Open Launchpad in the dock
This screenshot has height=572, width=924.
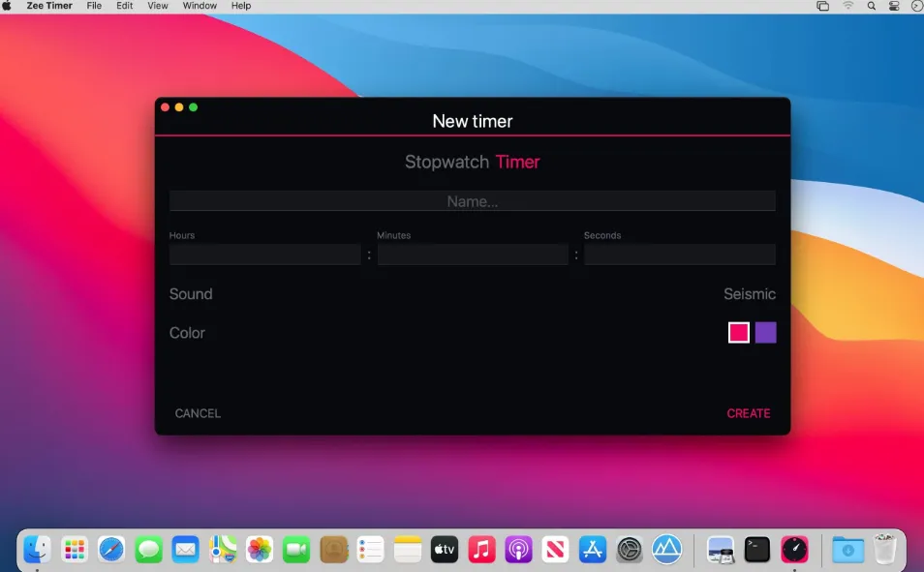[x=75, y=549]
